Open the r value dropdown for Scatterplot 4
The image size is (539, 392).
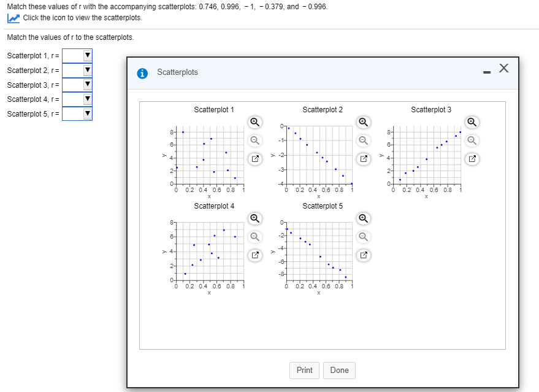[x=87, y=99]
